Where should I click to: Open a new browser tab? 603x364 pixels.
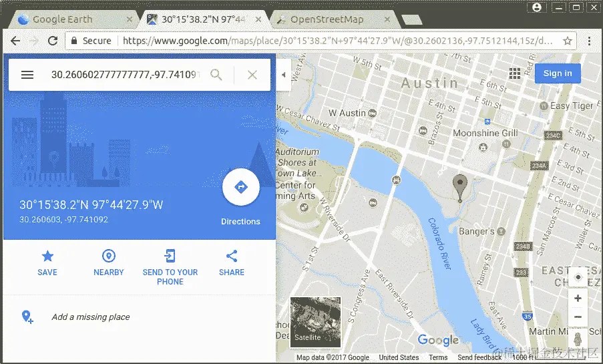pos(411,19)
